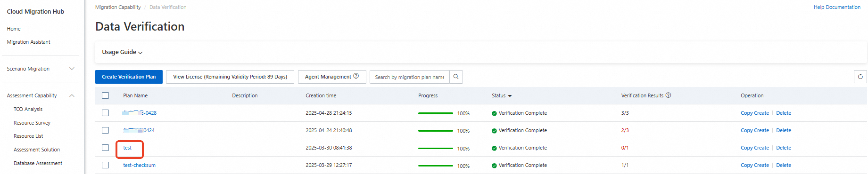Image resolution: width=868 pixels, height=174 pixels.
Task: Check the box for plan test
Action: (x=105, y=148)
